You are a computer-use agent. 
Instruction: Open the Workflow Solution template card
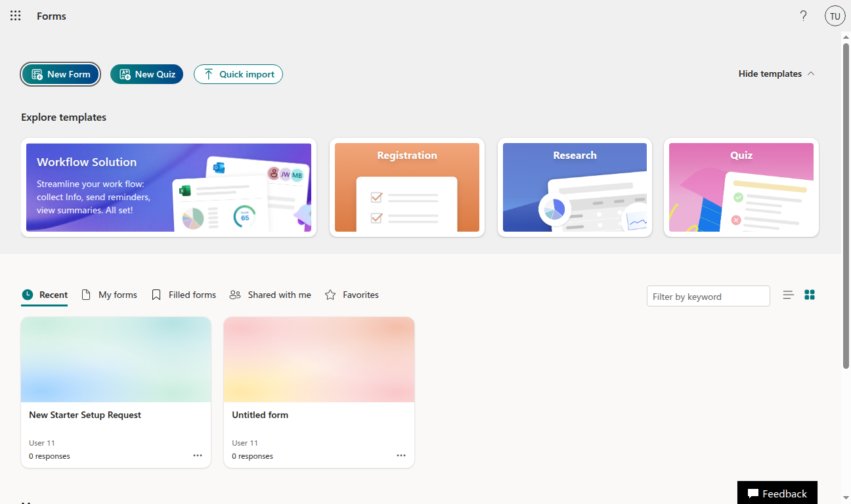[x=169, y=188]
